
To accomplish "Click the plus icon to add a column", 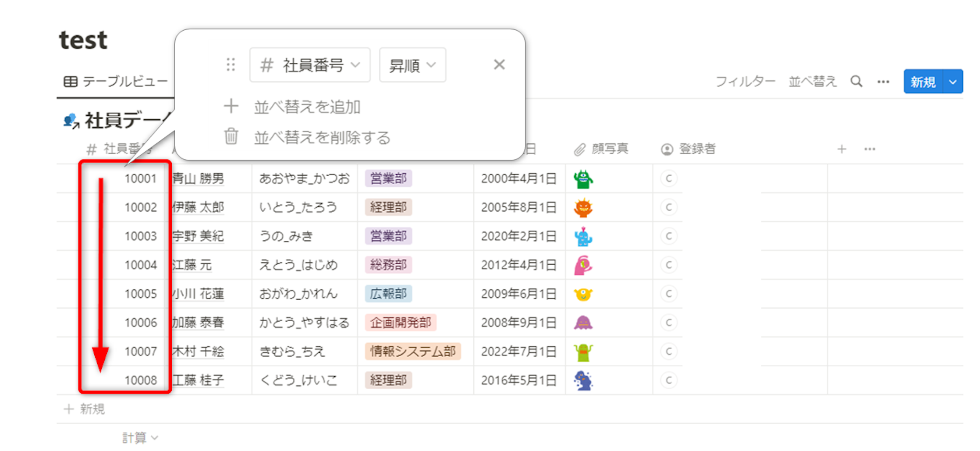I will [842, 149].
